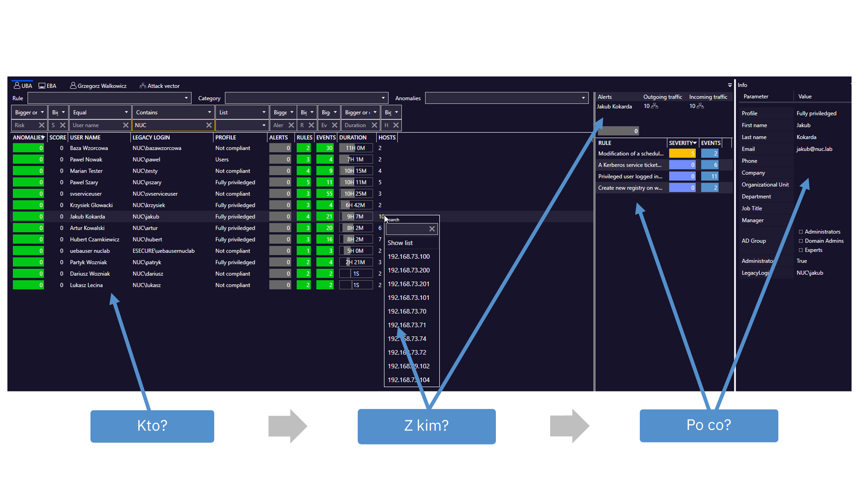Select ESECURE\uebausernuclab legacy login cell
The image size is (868, 488).
pyautogui.click(x=163, y=251)
